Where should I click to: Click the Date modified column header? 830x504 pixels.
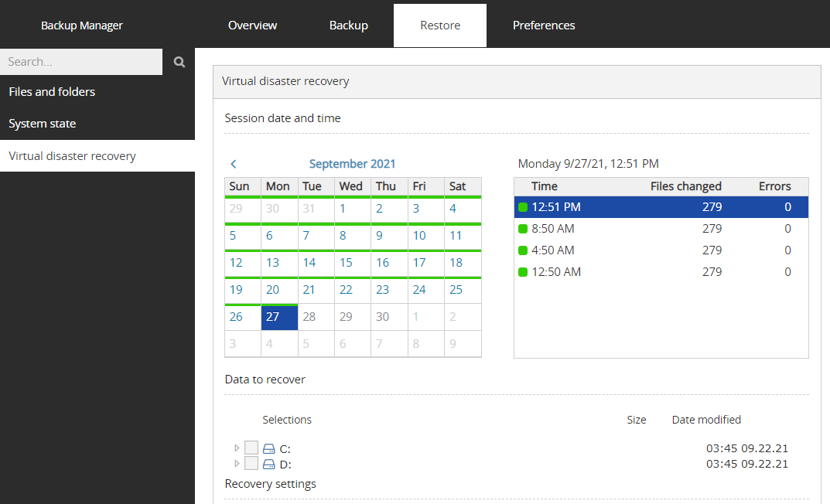(x=706, y=420)
